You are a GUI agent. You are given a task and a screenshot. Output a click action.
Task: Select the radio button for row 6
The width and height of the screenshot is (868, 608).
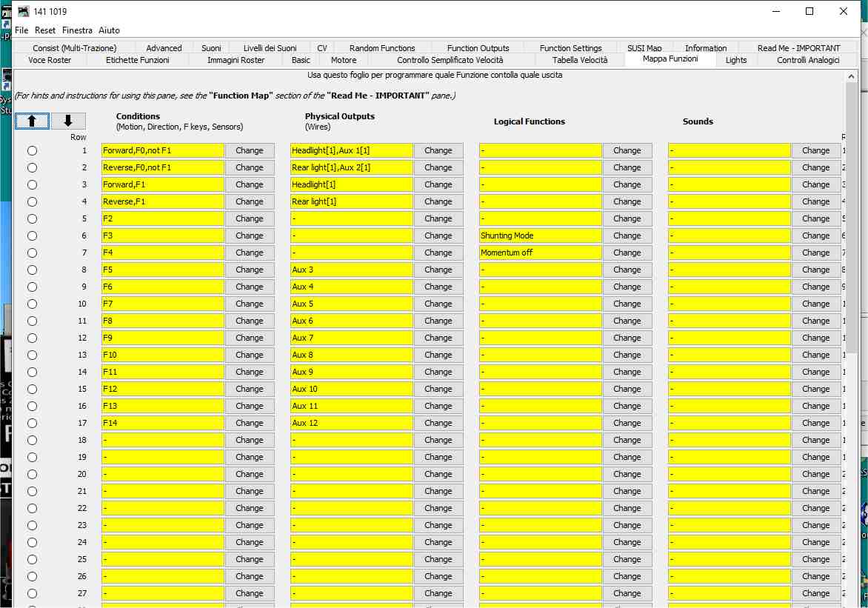pyautogui.click(x=32, y=235)
